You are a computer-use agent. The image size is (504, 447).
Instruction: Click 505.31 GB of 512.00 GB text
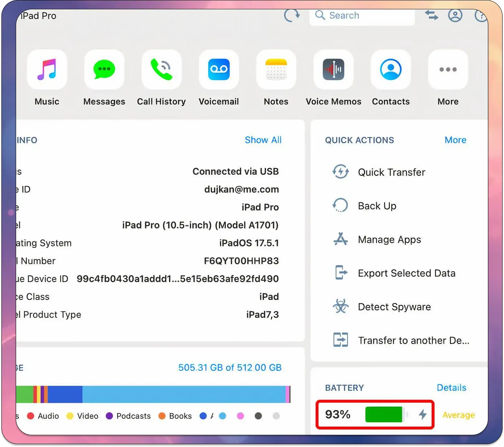coord(230,367)
